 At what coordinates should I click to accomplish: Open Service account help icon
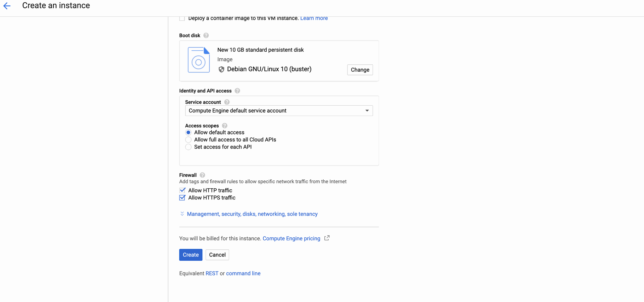click(227, 102)
